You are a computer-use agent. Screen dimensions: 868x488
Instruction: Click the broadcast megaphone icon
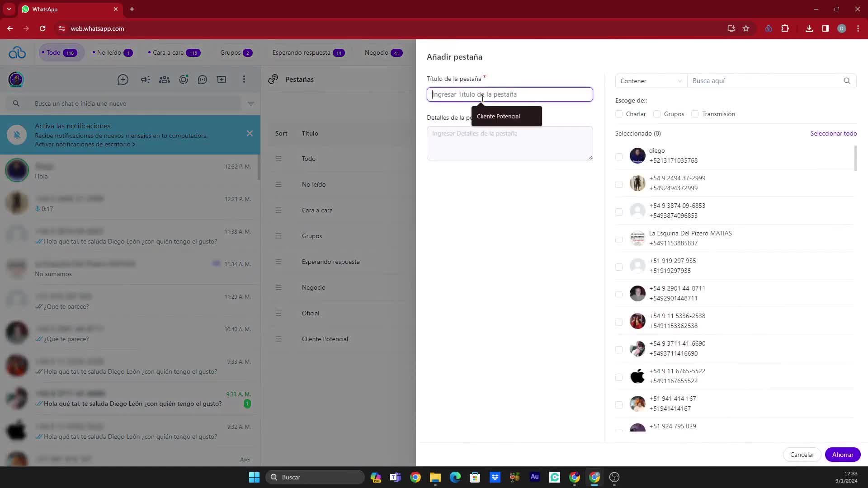click(145, 80)
